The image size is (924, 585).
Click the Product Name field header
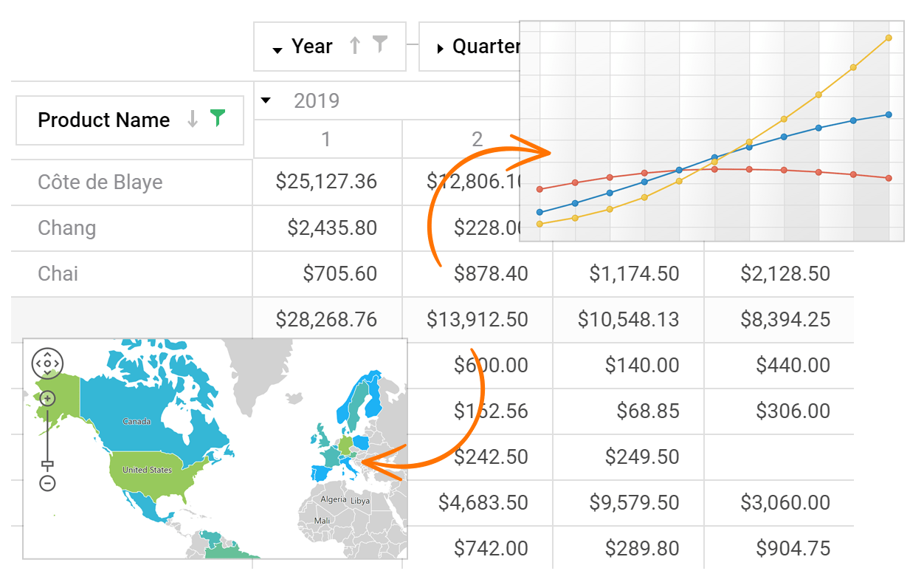[104, 120]
